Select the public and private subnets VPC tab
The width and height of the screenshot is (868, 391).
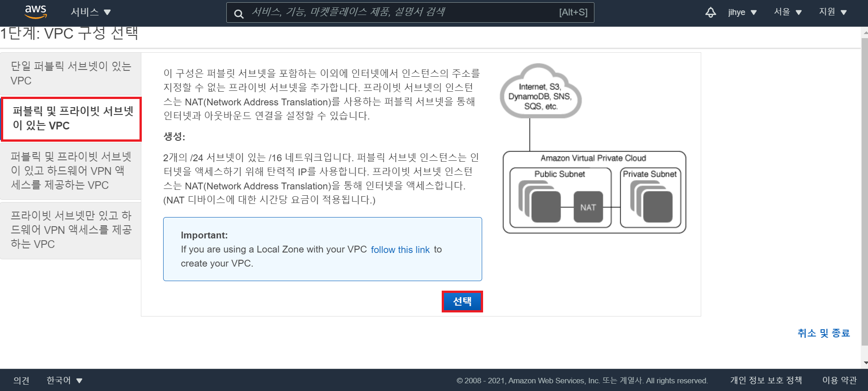click(x=71, y=119)
